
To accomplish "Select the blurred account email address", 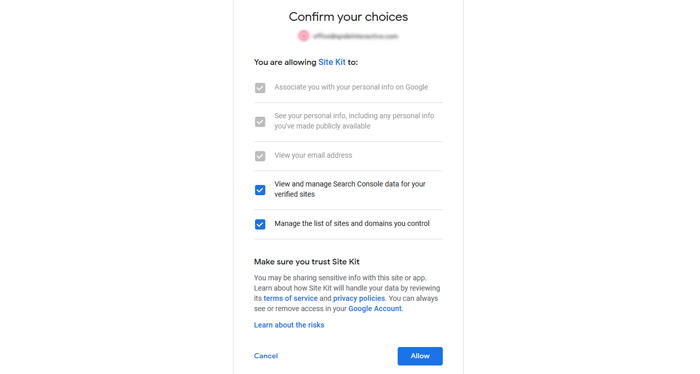I will pos(355,36).
